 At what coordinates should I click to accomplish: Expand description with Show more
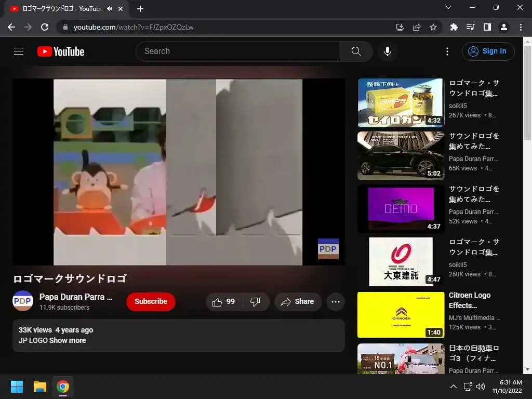tap(68, 340)
